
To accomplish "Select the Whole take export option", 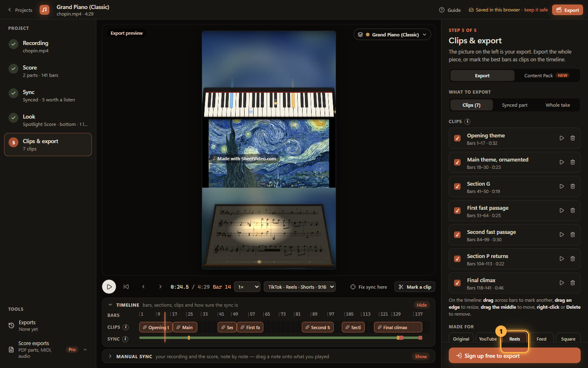I will pyautogui.click(x=558, y=105).
